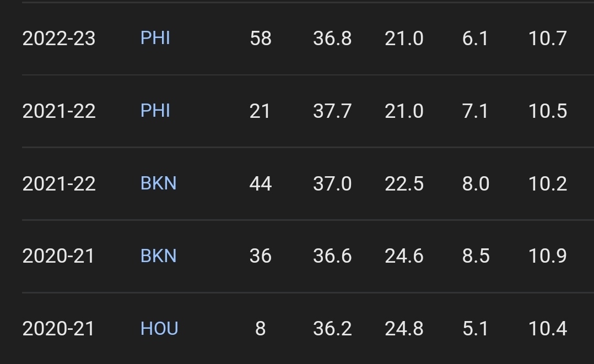The image size is (594, 364).
Task: Follow the BKN link in the 2021-22 row
Action: 159,183
